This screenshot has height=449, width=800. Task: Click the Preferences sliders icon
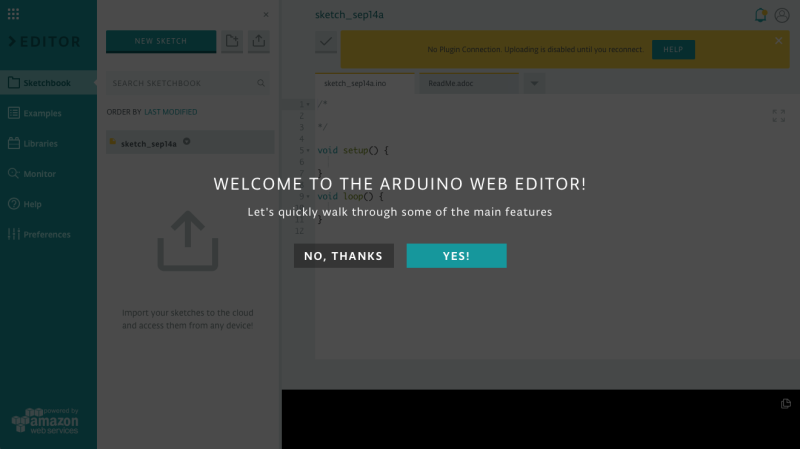(x=14, y=234)
